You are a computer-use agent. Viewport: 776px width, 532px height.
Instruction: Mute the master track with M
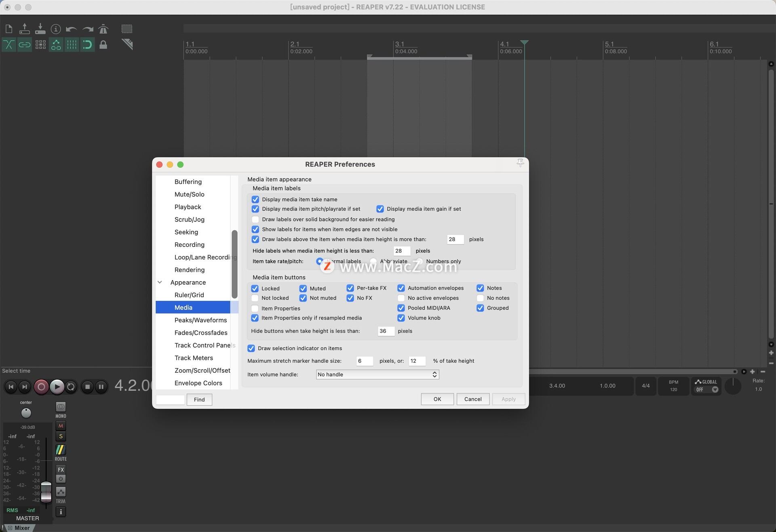[x=61, y=426]
